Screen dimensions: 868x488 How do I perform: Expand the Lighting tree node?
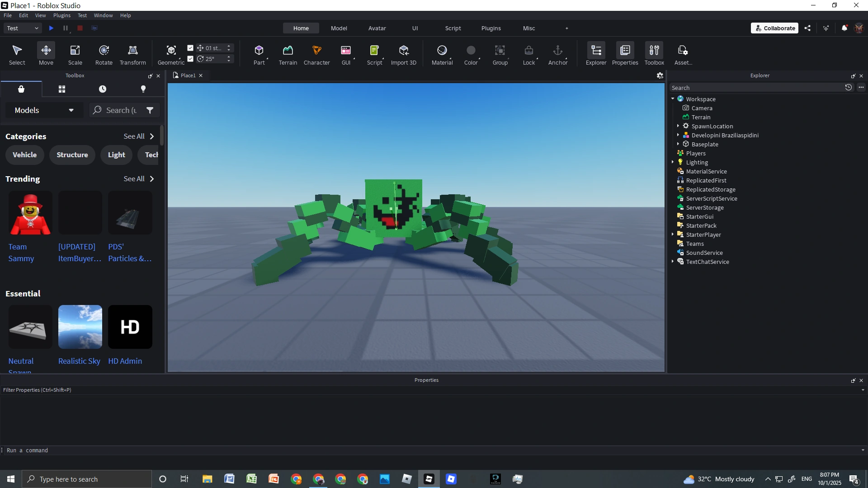click(x=673, y=162)
